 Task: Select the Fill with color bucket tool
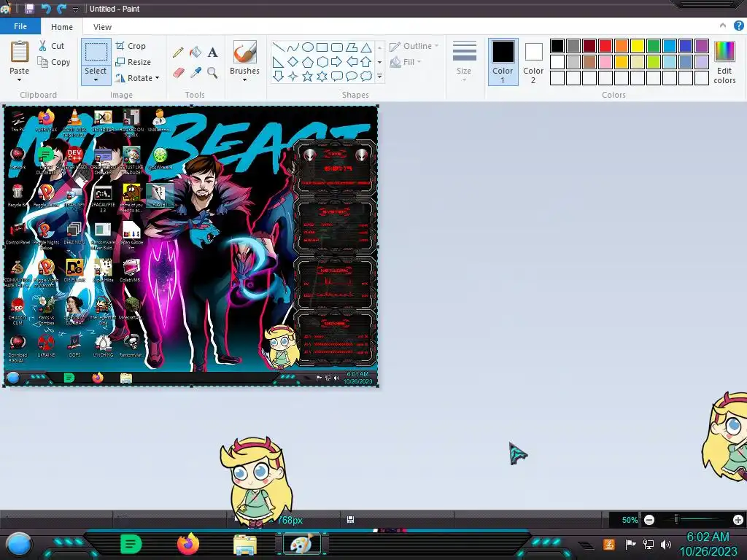[x=196, y=52]
